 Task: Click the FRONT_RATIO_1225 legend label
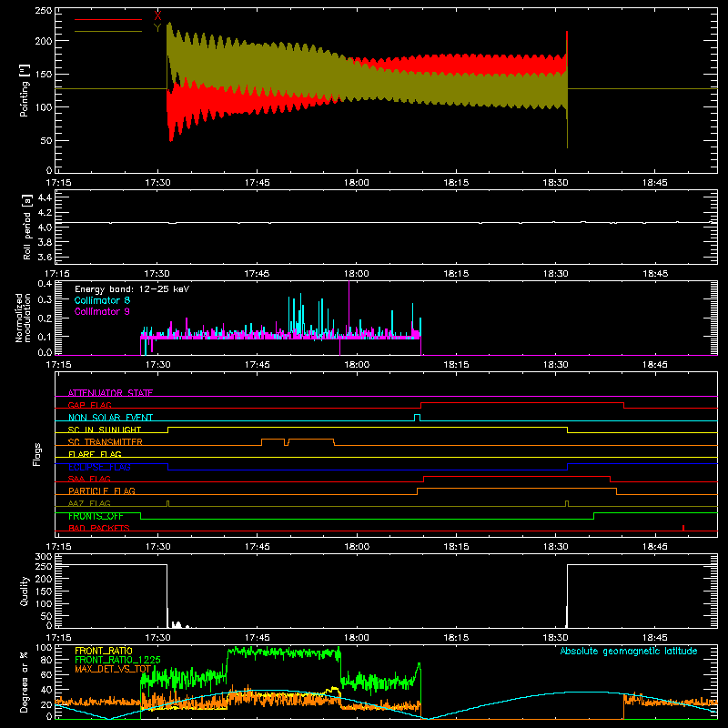117,660
